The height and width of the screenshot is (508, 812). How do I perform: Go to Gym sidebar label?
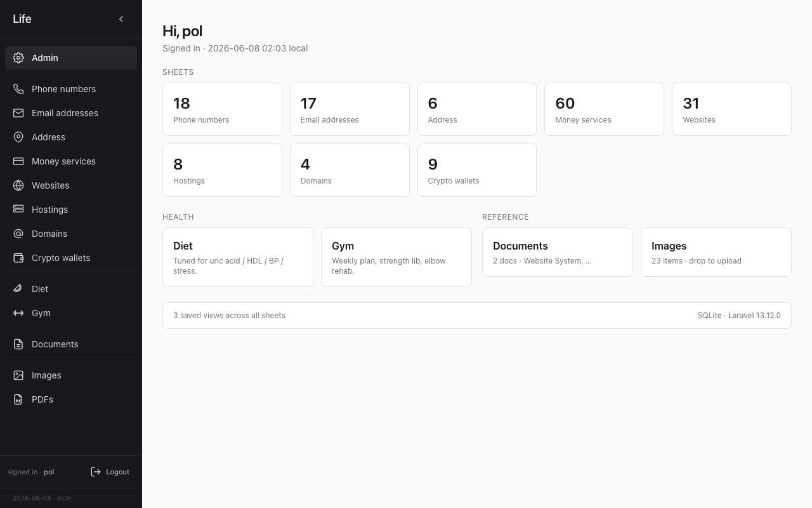click(41, 313)
